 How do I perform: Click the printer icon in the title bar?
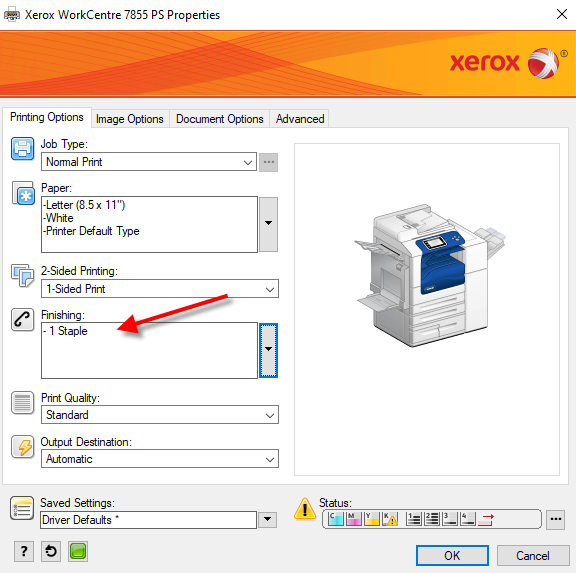click(12, 15)
